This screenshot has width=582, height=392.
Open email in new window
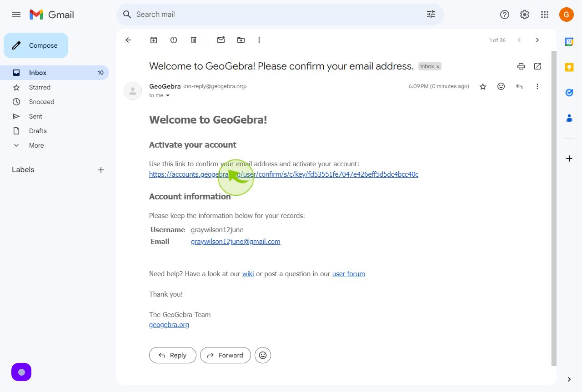[537, 66]
